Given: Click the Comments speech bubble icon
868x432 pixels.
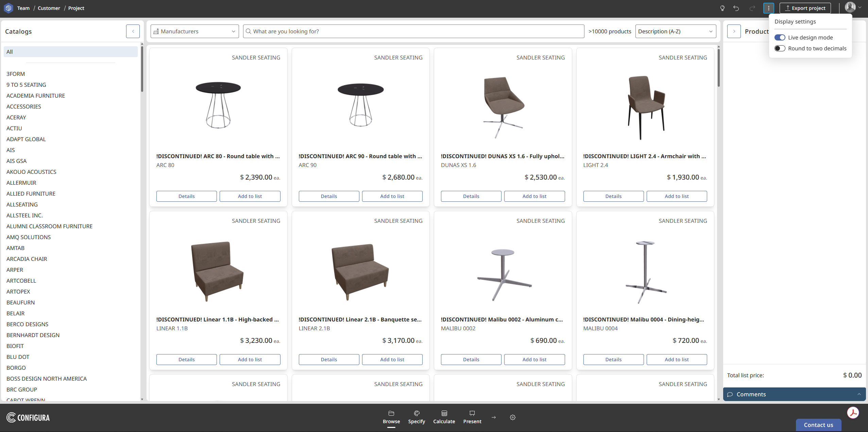Looking at the screenshot, I should [x=730, y=394].
